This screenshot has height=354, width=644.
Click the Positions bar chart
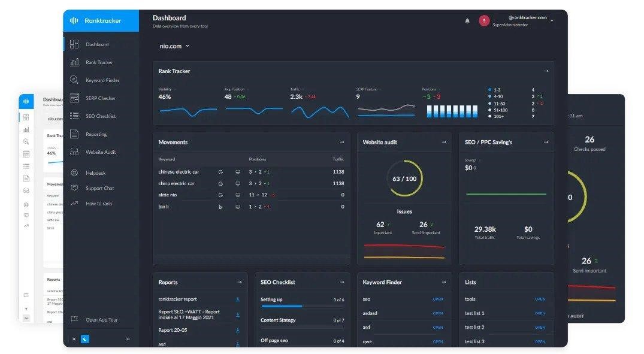[452, 111]
